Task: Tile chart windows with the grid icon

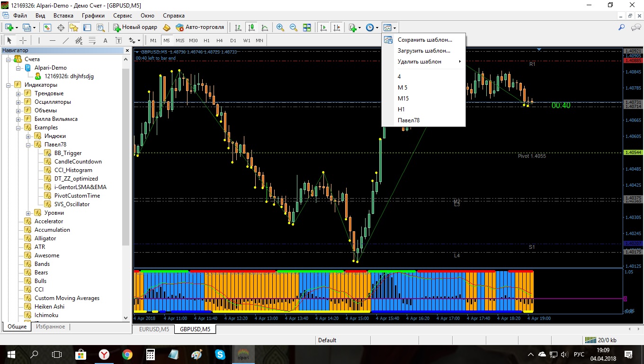Action: (307, 27)
